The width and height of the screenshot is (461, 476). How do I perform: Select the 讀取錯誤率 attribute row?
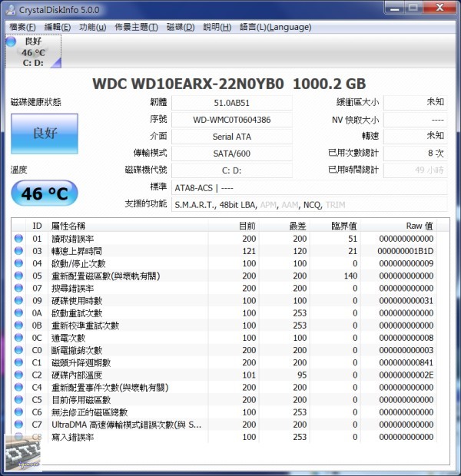pyautogui.click(x=224, y=239)
